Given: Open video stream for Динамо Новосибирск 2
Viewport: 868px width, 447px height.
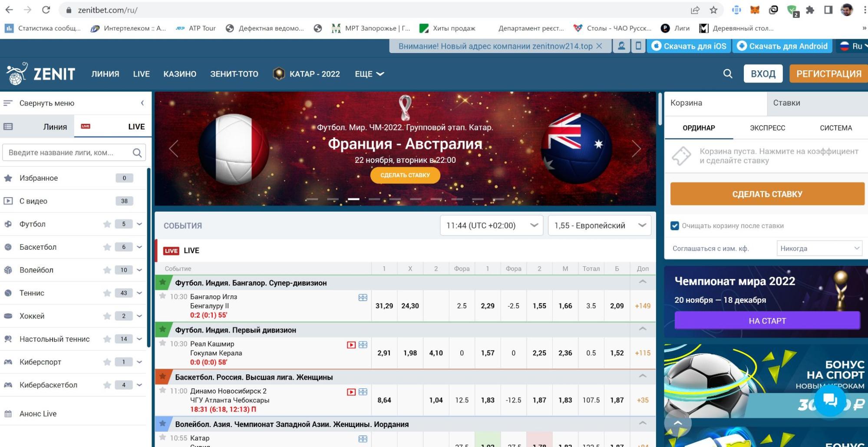Looking at the screenshot, I should 351,392.
